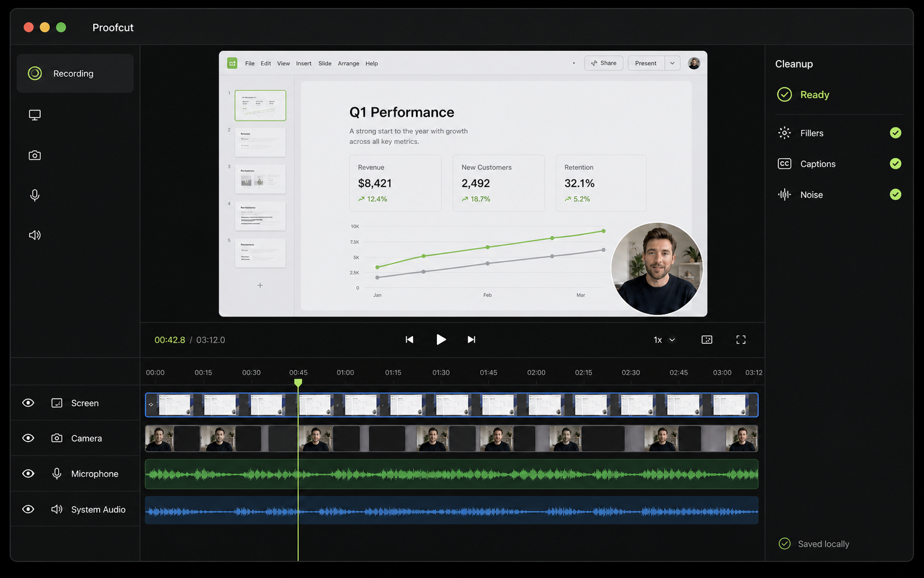Click the Fillers sparkle icon
Image resolution: width=924 pixels, height=578 pixels.
coord(785,133)
